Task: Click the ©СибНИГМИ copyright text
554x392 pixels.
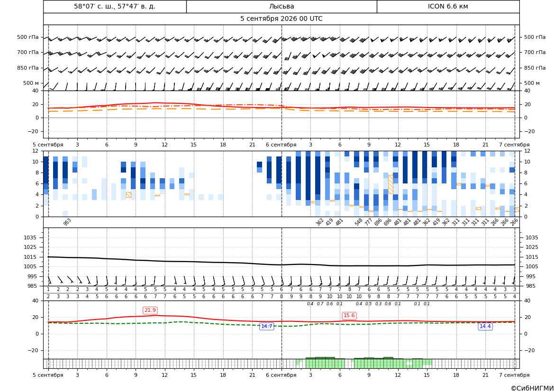Action: (532, 388)
